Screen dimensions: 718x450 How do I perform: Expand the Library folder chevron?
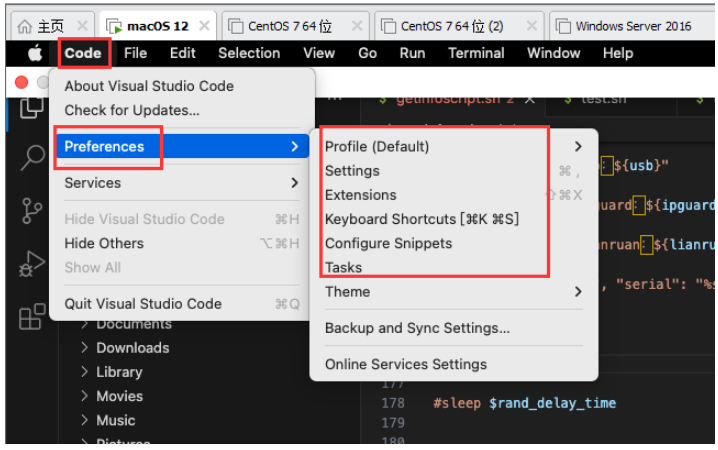[84, 372]
